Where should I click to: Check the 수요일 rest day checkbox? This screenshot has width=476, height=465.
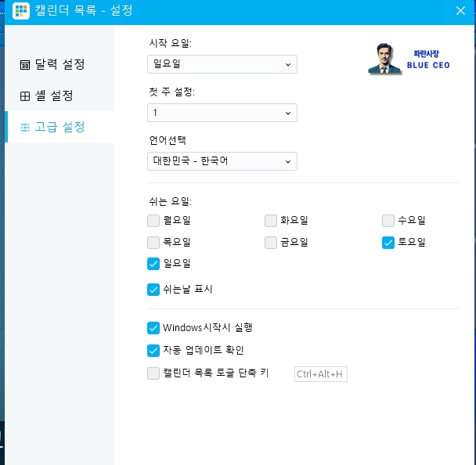pyautogui.click(x=388, y=221)
